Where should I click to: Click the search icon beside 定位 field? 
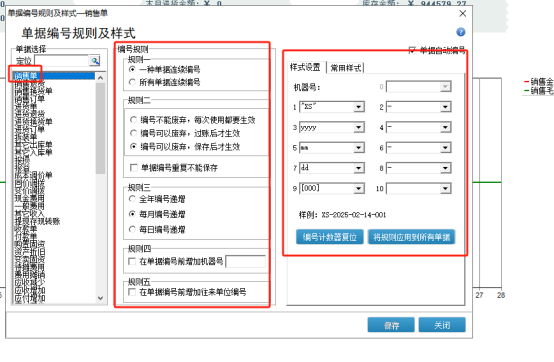point(94,61)
